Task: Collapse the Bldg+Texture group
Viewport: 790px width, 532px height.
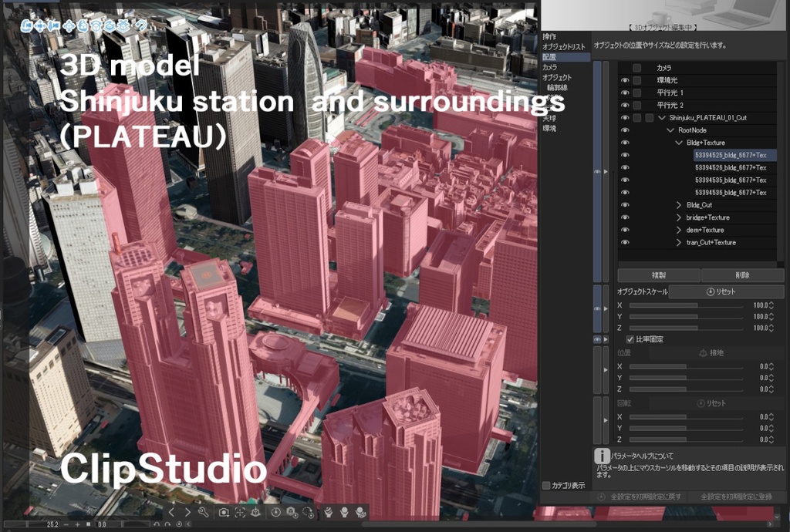Action: pyautogui.click(x=678, y=143)
